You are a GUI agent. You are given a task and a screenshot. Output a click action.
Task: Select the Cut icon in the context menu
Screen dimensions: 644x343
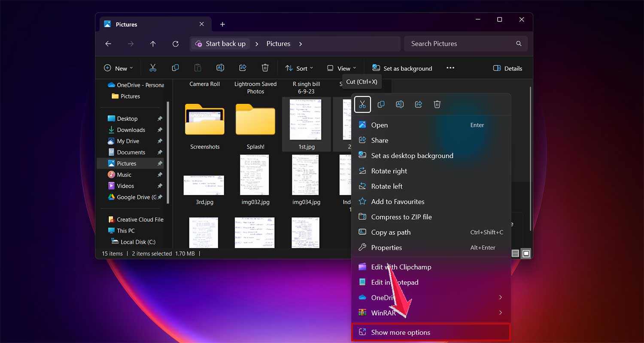[x=362, y=104]
